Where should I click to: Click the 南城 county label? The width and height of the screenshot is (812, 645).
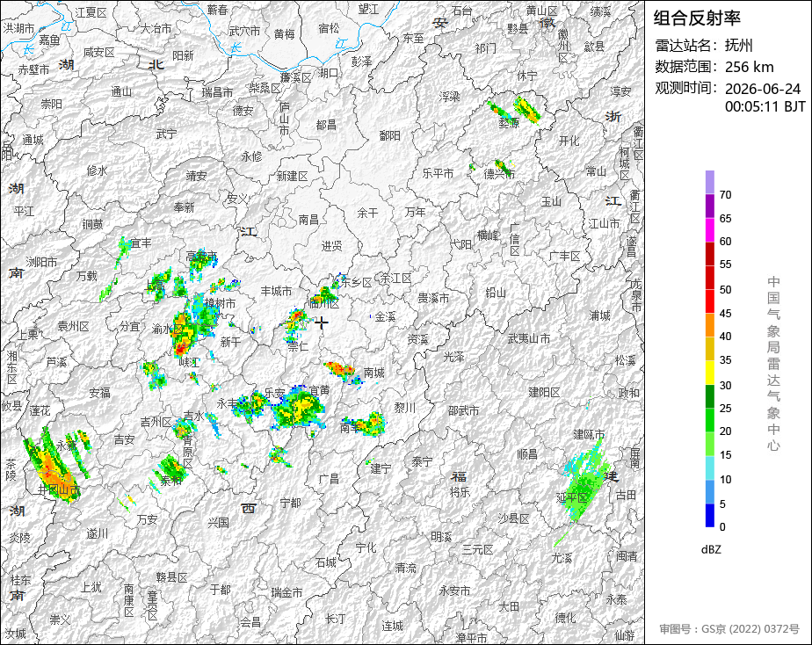point(373,373)
